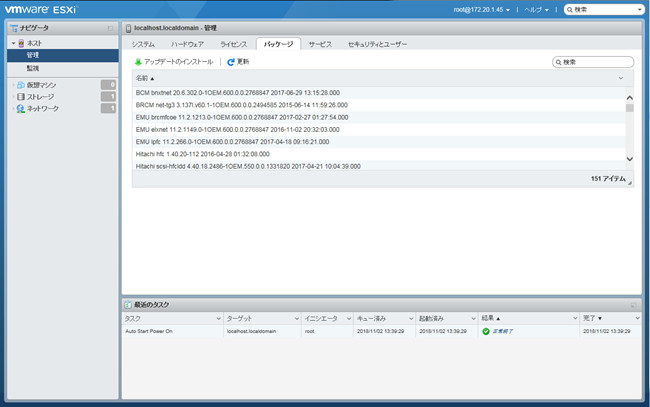Select the EMU lpfc 11.2.266.0 package row
650x407 pixels.
[379, 142]
